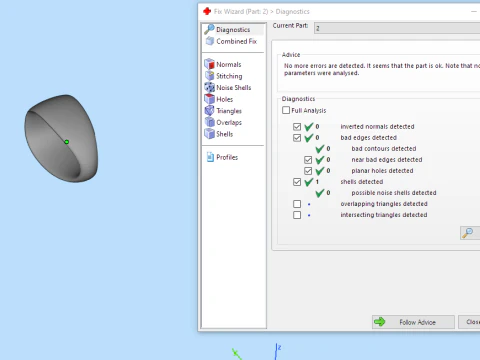Open Combined Fix cube icon
Viewport: 480px width, 360px height.
(210, 41)
